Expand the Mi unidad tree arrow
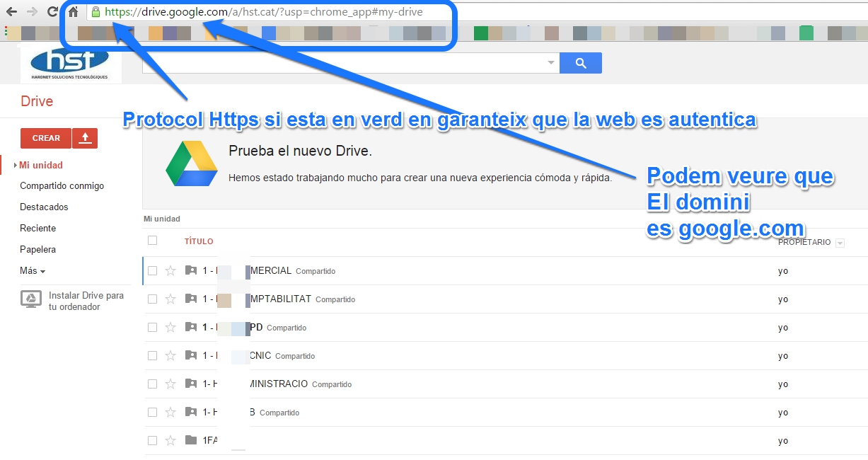 (x=16, y=165)
